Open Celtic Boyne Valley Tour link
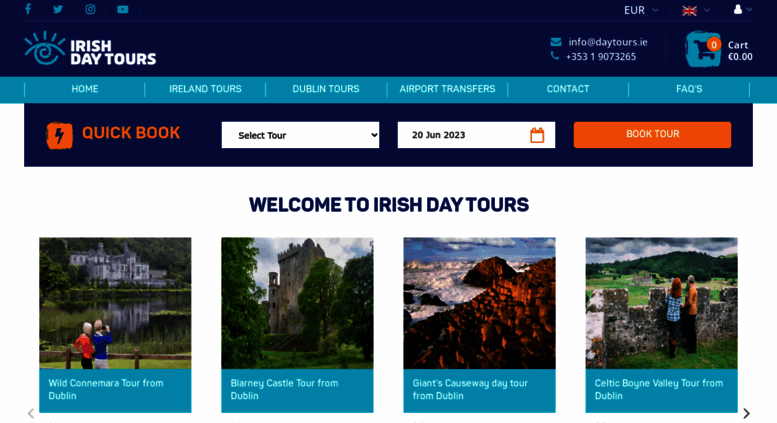 click(659, 389)
